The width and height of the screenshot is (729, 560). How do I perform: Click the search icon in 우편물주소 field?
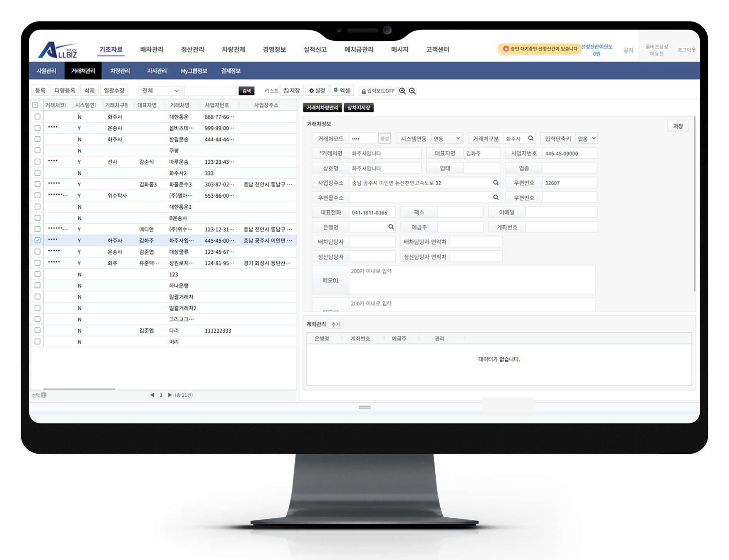(496, 198)
